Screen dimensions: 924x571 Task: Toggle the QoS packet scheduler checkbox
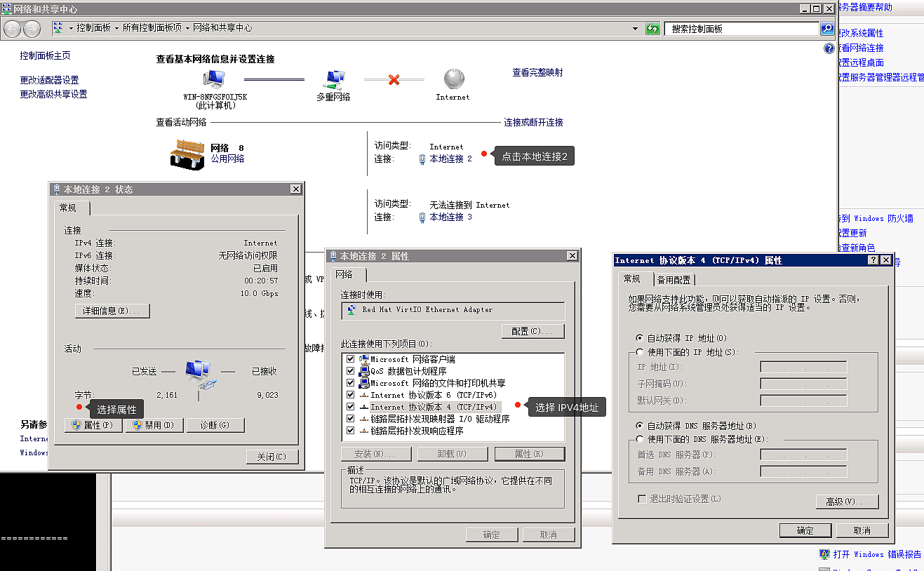pyautogui.click(x=351, y=371)
